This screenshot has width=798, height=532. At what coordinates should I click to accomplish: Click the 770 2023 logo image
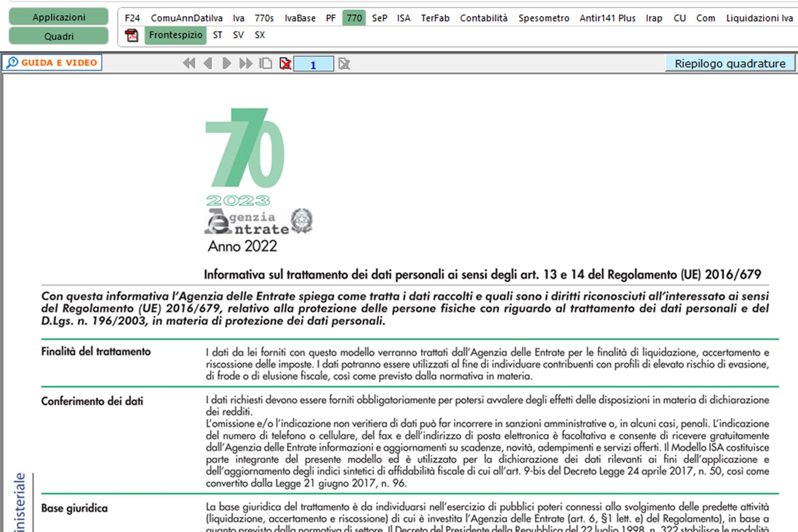pyautogui.click(x=245, y=157)
